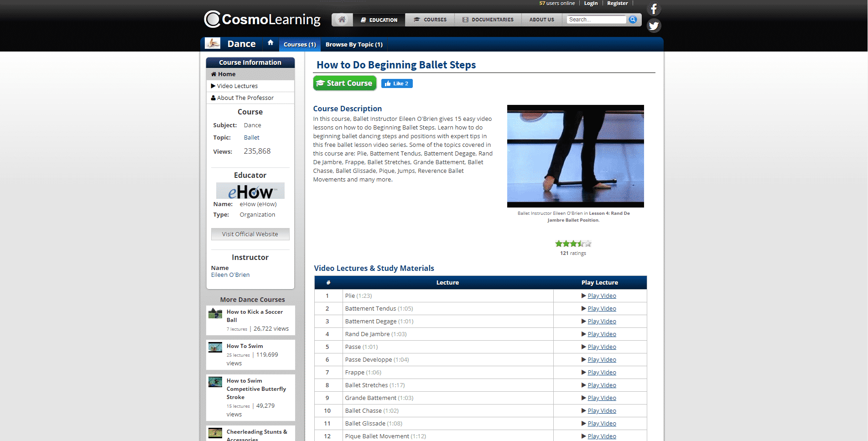Screen dimensions: 868x441
Task: Click the eHow (eHow) educator name
Action: point(258,204)
